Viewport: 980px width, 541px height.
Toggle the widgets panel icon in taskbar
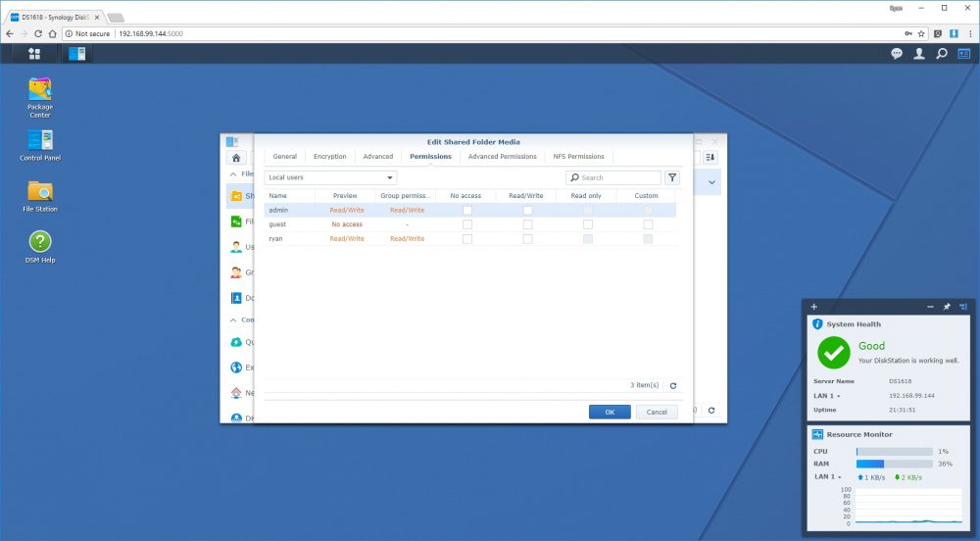pyautogui.click(x=963, y=54)
